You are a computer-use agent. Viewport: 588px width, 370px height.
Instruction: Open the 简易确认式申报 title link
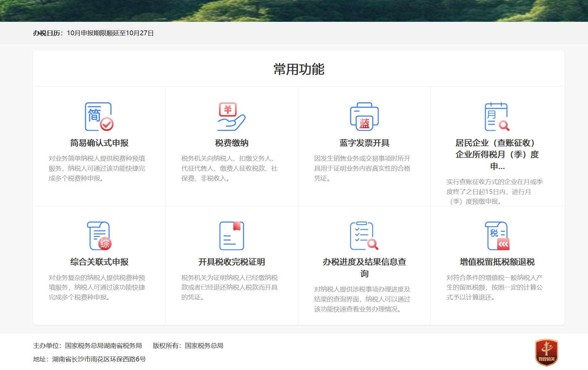click(x=99, y=143)
